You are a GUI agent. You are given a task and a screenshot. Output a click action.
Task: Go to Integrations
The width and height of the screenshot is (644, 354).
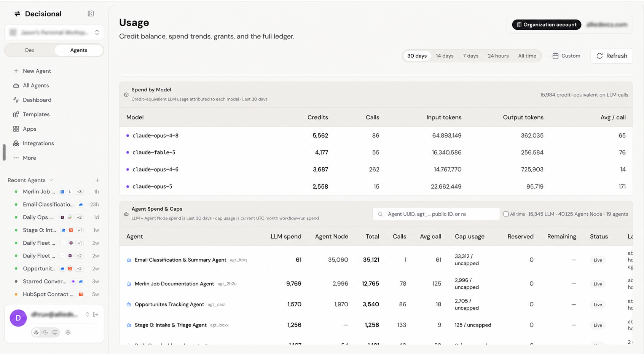[x=38, y=143]
